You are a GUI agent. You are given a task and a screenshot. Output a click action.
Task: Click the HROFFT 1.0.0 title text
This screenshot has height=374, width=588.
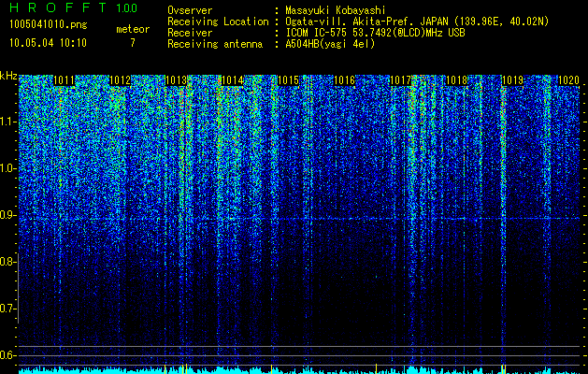(73, 7)
